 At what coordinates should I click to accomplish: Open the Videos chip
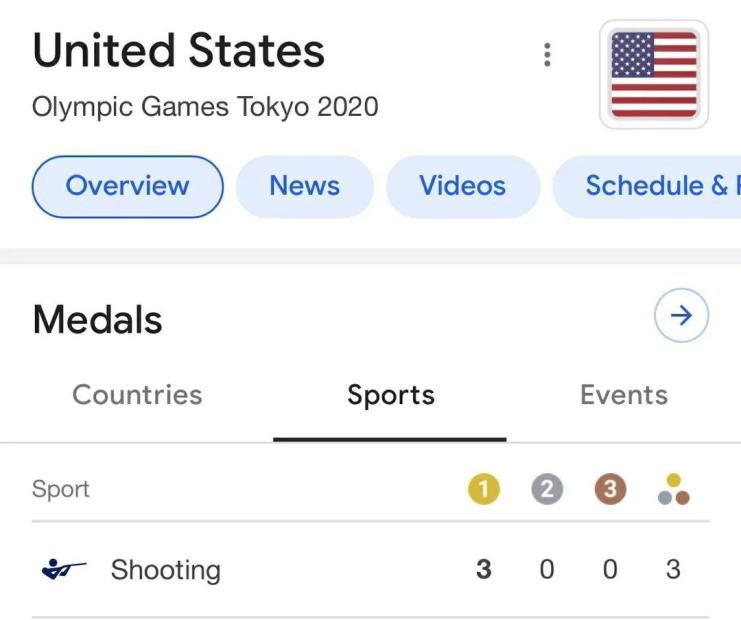[462, 186]
